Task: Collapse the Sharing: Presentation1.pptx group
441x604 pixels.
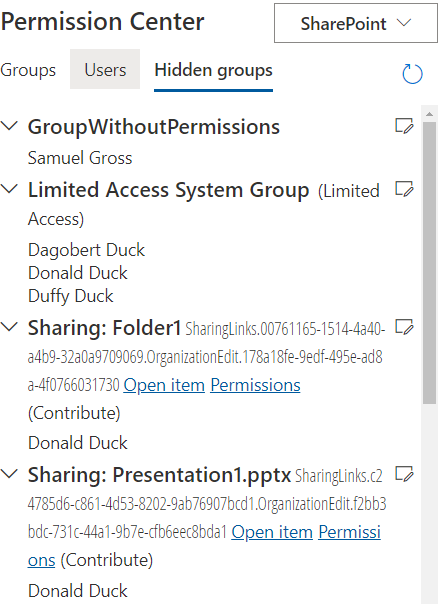Action: tap(10, 474)
